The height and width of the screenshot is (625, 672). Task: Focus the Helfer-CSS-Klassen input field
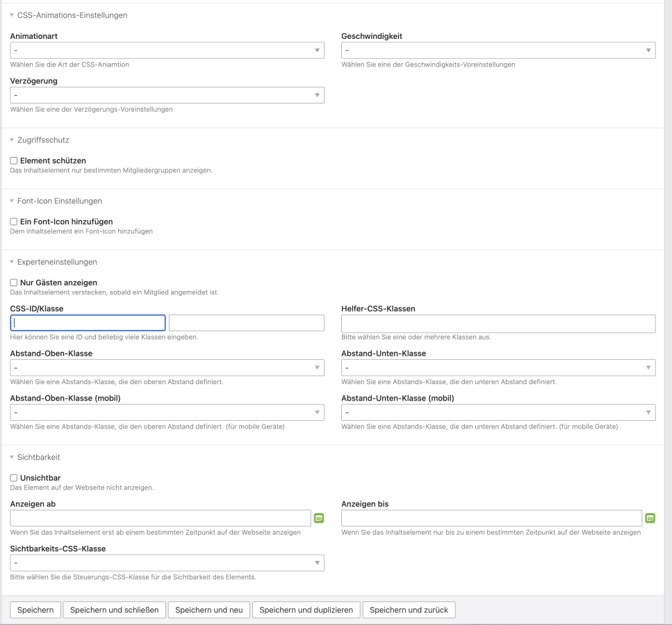coord(498,324)
